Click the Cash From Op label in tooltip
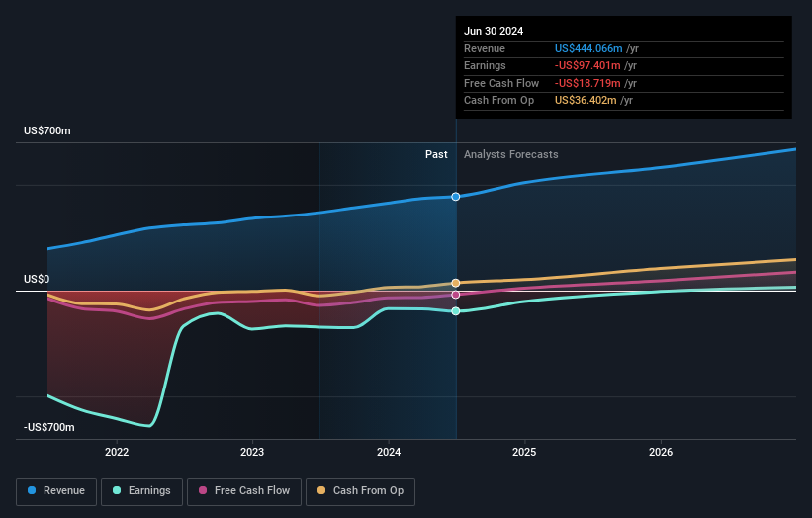This screenshot has width=812, height=518. pos(498,101)
